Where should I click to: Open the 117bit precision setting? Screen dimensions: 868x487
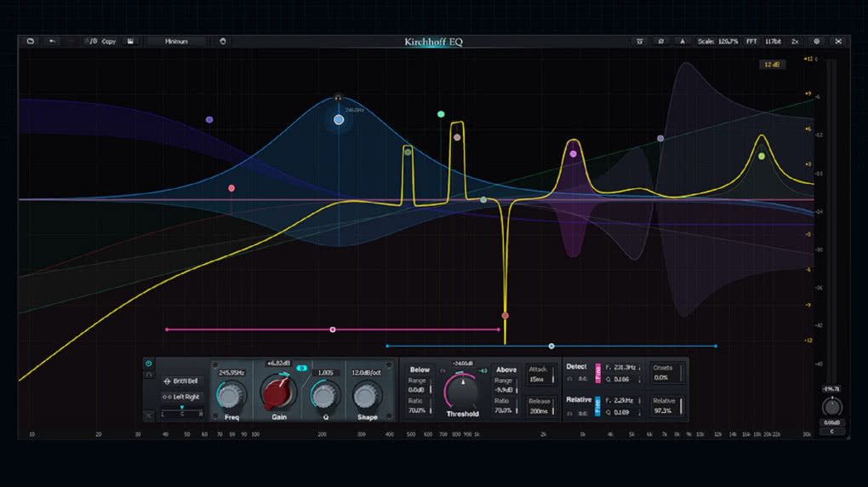tap(773, 42)
